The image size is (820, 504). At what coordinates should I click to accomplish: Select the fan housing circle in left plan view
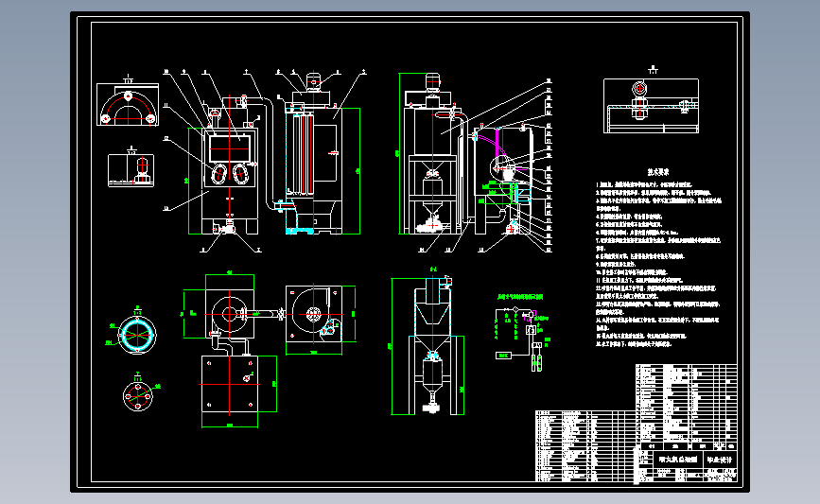click(x=229, y=314)
